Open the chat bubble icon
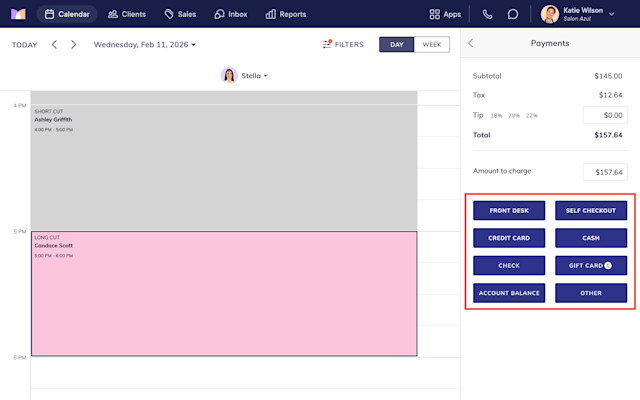The width and height of the screenshot is (640, 400). point(513,14)
